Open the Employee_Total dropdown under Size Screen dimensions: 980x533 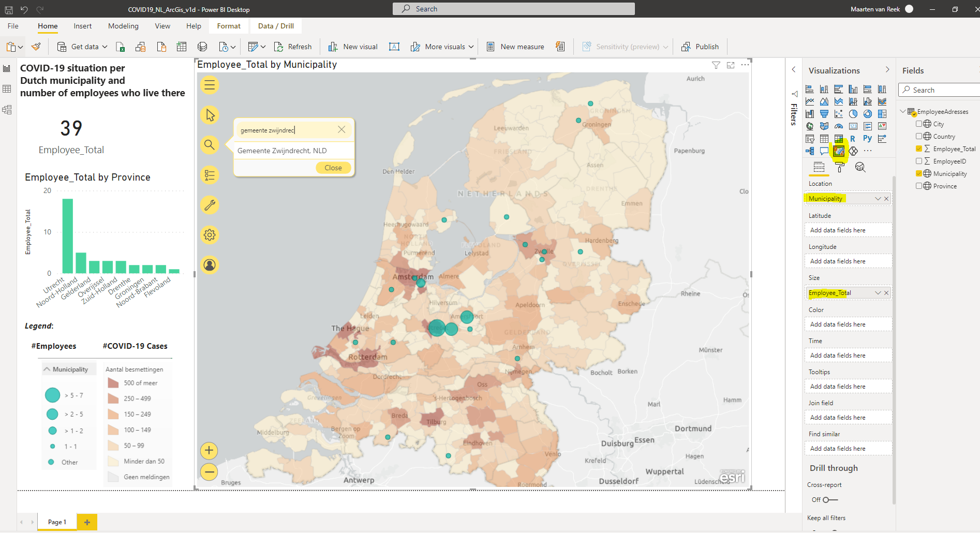tap(878, 292)
